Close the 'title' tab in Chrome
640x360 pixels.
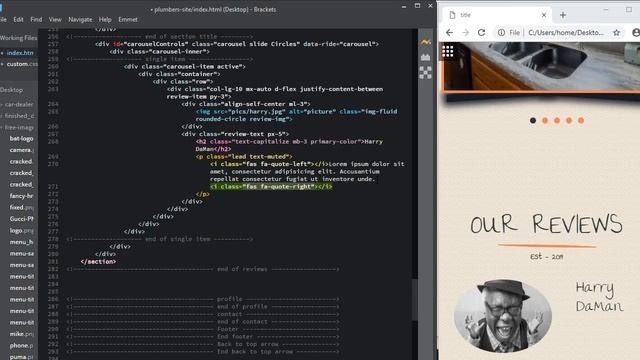click(544, 15)
